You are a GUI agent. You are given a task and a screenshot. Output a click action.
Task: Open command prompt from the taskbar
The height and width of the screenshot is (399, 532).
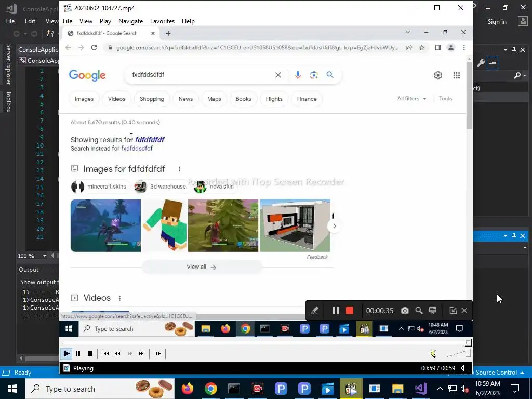pos(234,389)
